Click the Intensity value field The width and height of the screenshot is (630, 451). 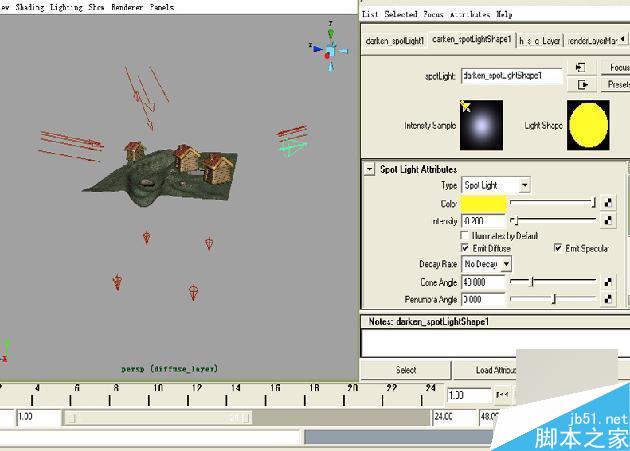483,221
